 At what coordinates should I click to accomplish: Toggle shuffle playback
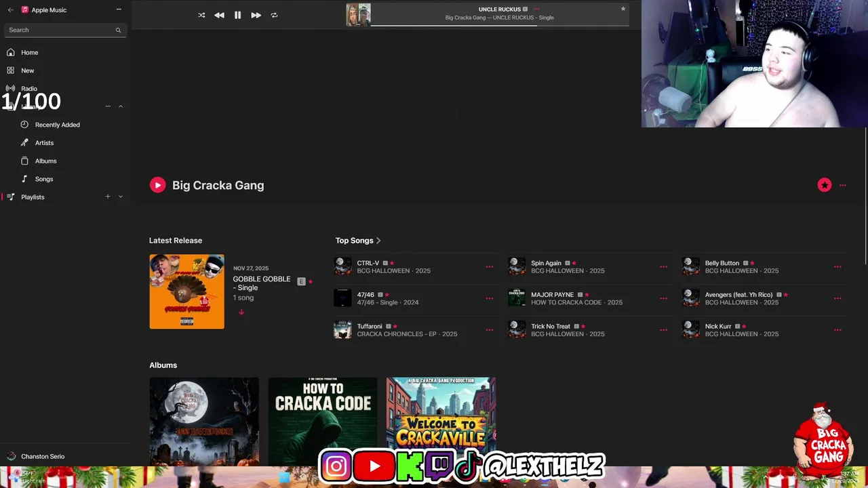(201, 15)
